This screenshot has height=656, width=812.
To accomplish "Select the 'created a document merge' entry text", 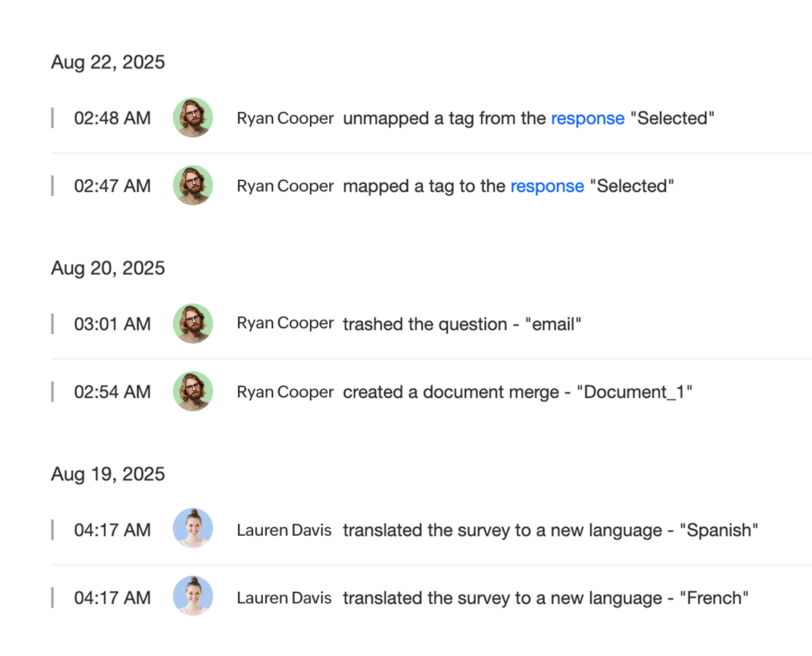I will click(x=517, y=392).
